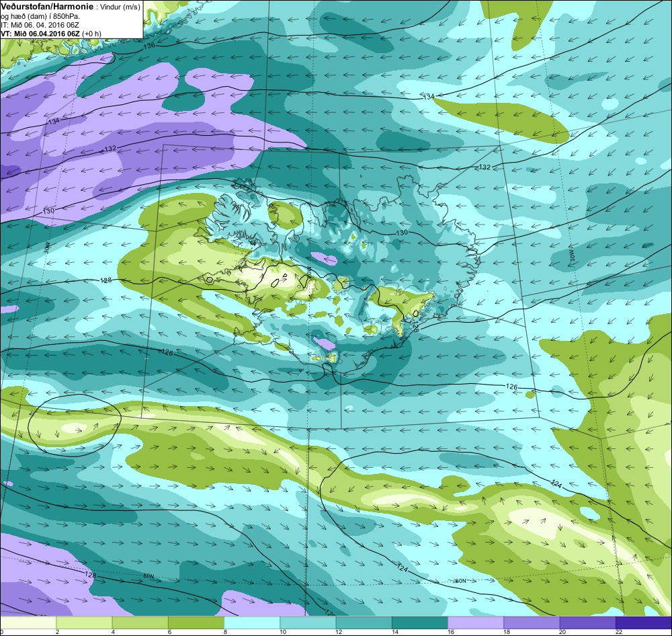This screenshot has width=672, height=636.
Task: Click the legend scale value "16"
Action: [x=450, y=632]
